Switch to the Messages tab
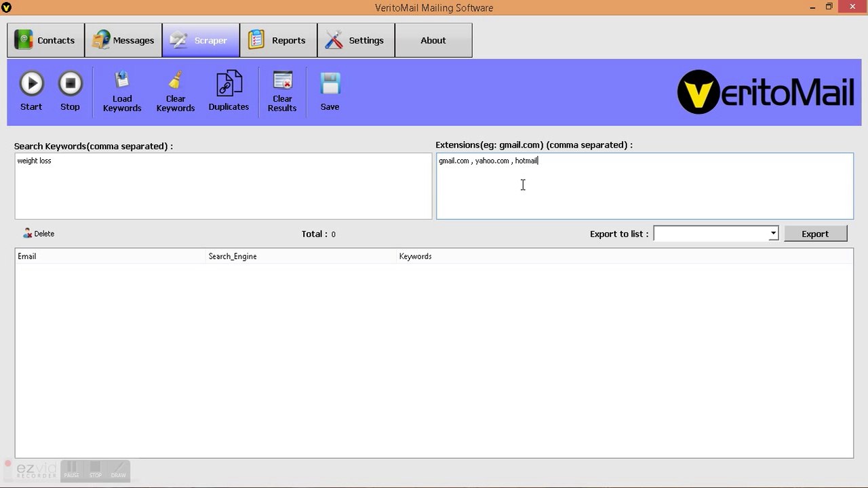868x488 pixels. click(123, 40)
